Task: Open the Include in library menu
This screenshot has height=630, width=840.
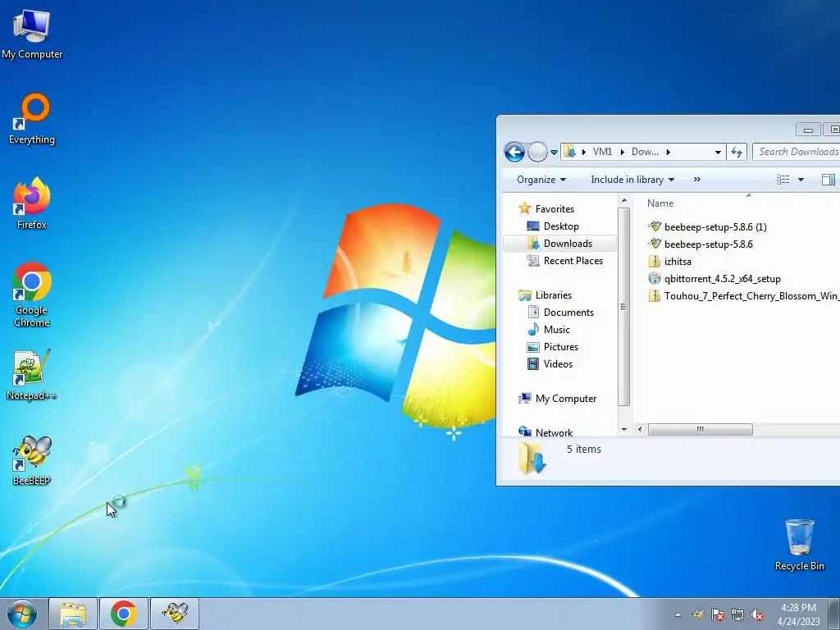Action: click(x=632, y=180)
